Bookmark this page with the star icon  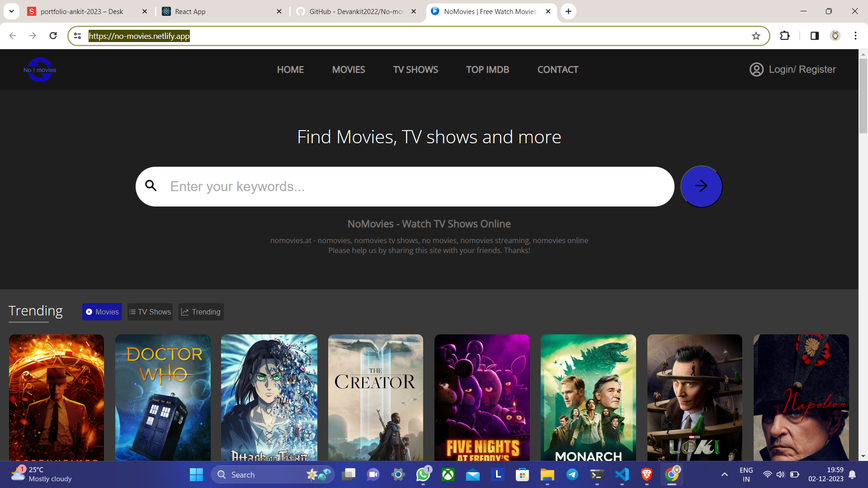(x=756, y=36)
